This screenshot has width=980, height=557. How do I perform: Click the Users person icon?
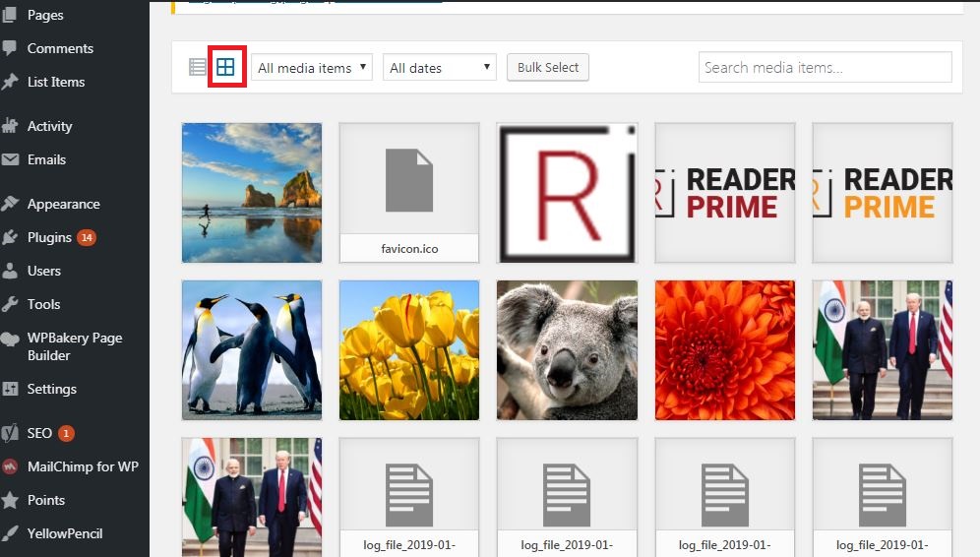pyautogui.click(x=10, y=271)
